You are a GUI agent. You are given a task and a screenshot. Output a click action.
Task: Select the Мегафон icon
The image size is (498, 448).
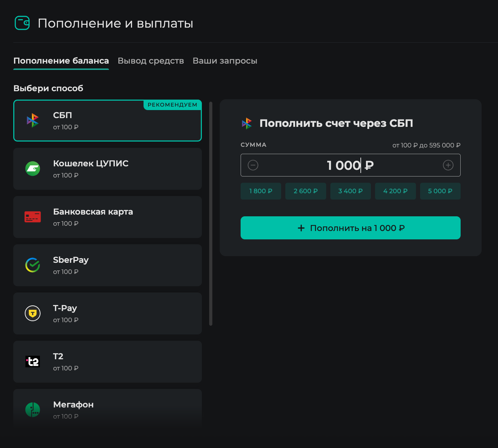click(x=32, y=410)
